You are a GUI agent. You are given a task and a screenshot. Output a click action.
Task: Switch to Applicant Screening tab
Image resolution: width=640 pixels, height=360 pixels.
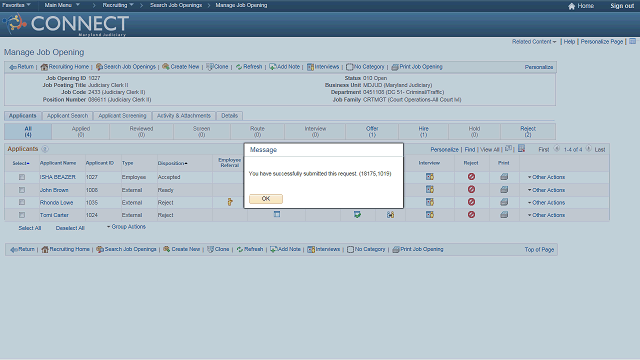pos(122,116)
